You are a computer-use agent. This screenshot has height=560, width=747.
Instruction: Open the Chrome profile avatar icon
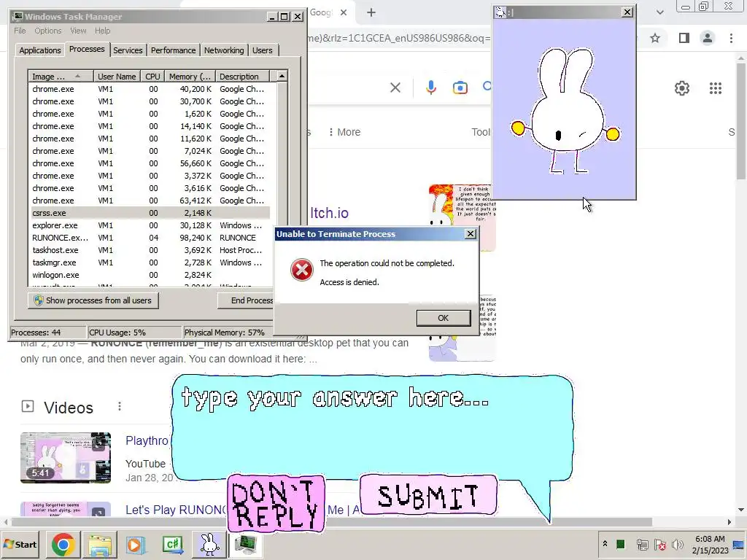708,38
